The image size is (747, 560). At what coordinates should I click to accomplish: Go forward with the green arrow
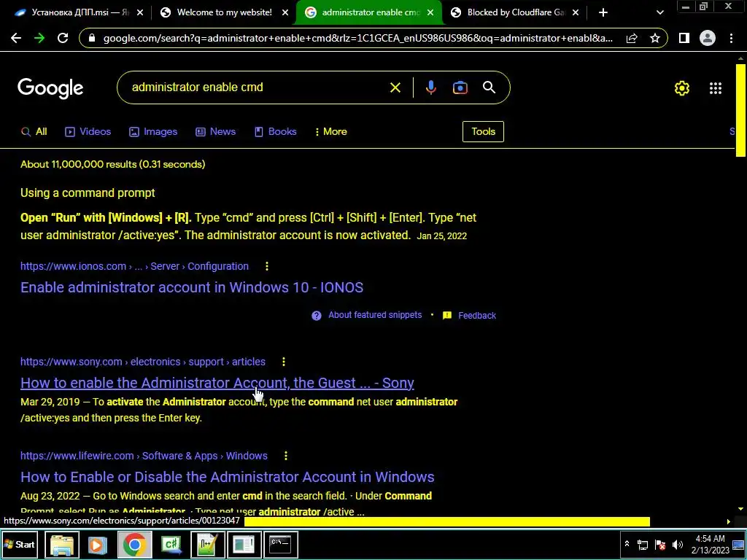39,39
